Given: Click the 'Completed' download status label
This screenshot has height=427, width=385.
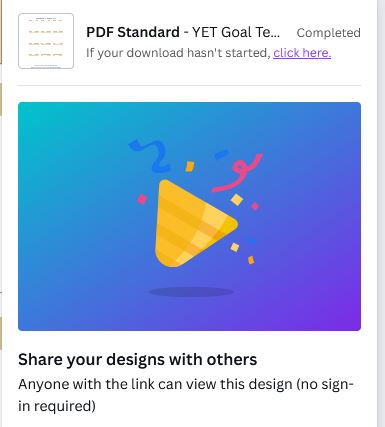Looking at the screenshot, I should (329, 33).
